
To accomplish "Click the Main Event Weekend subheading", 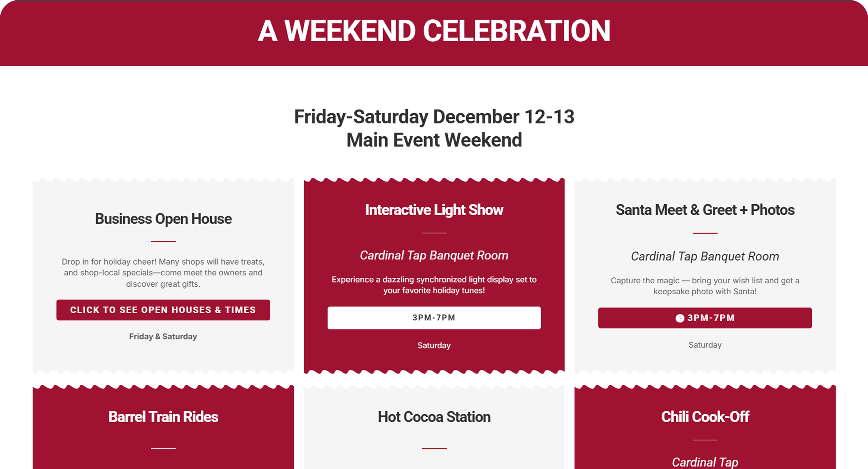I will [434, 140].
